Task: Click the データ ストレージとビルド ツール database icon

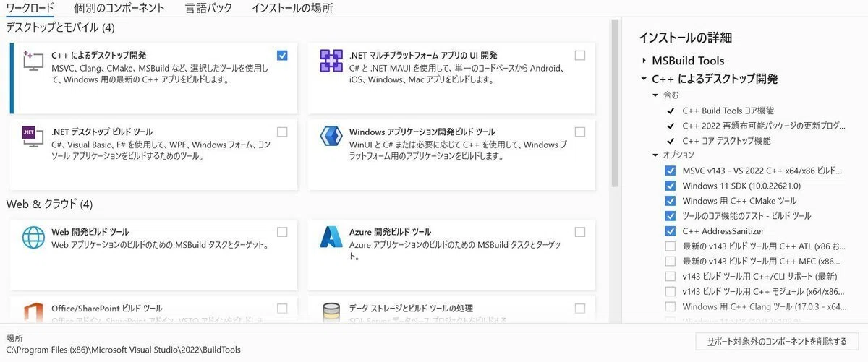Action: (331, 313)
